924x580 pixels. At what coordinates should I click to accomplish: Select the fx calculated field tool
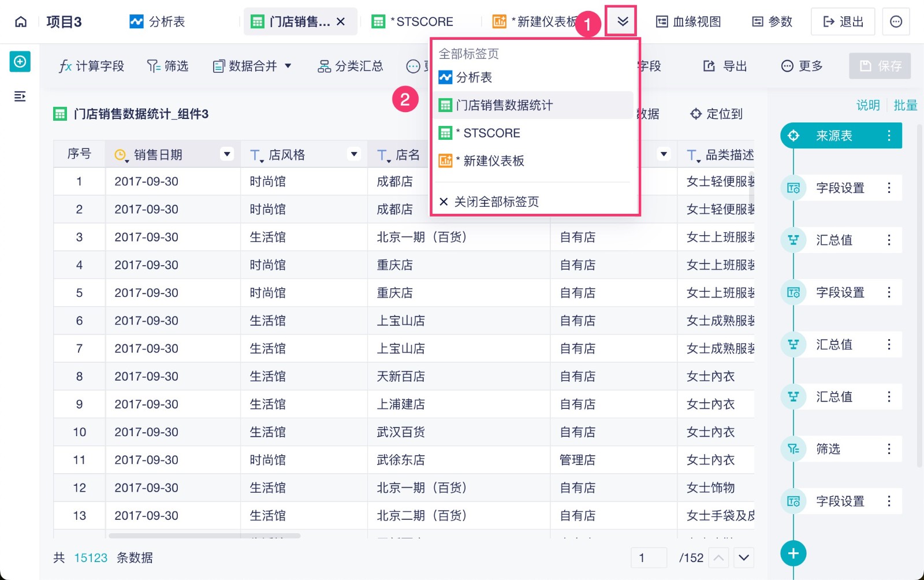[91, 66]
